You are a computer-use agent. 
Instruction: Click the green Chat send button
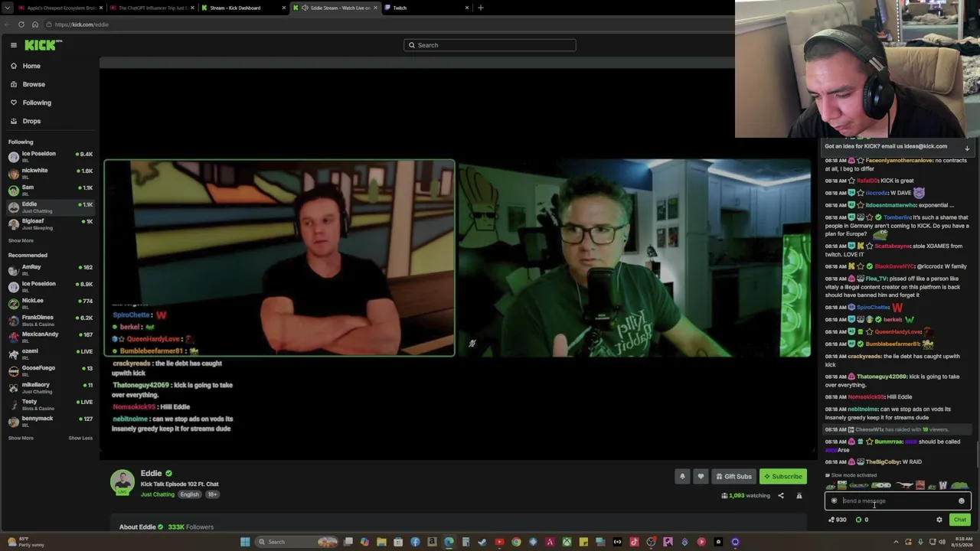(959, 520)
